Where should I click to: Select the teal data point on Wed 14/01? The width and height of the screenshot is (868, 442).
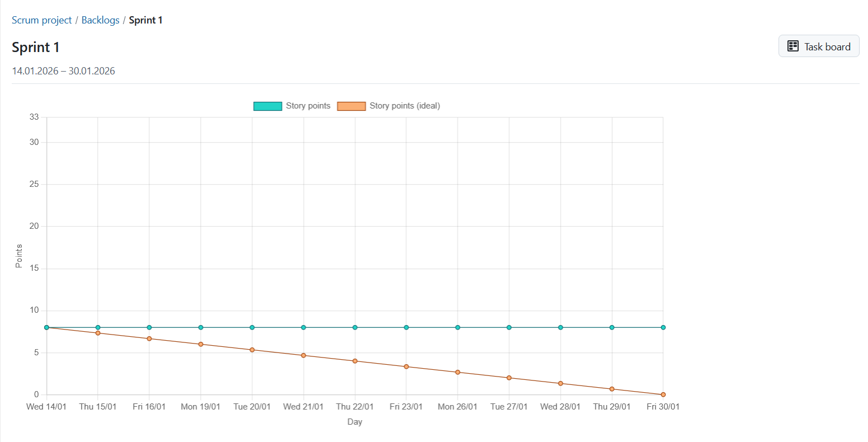pyautogui.click(x=46, y=327)
